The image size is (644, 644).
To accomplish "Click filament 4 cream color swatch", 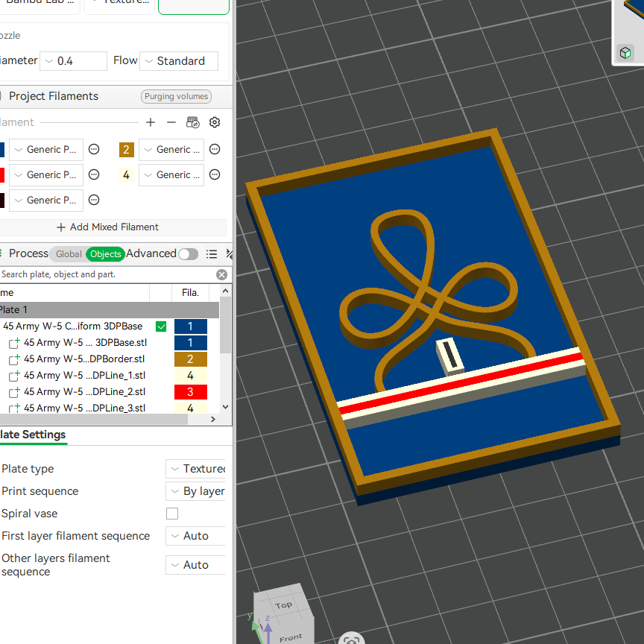I will (x=127, y=175).
